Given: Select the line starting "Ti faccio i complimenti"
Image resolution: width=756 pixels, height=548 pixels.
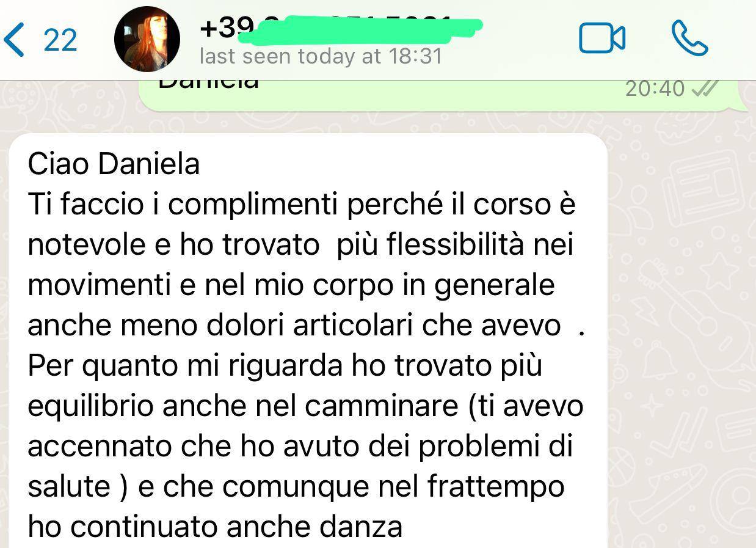Looking at the screenshot, I should click(302, 205).
